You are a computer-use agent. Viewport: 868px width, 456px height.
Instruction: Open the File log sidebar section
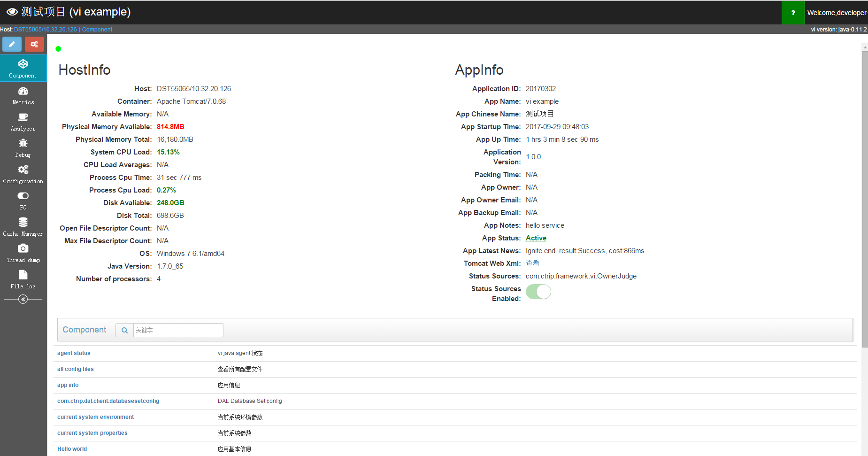pyautogui.click(x=23, y=279)
